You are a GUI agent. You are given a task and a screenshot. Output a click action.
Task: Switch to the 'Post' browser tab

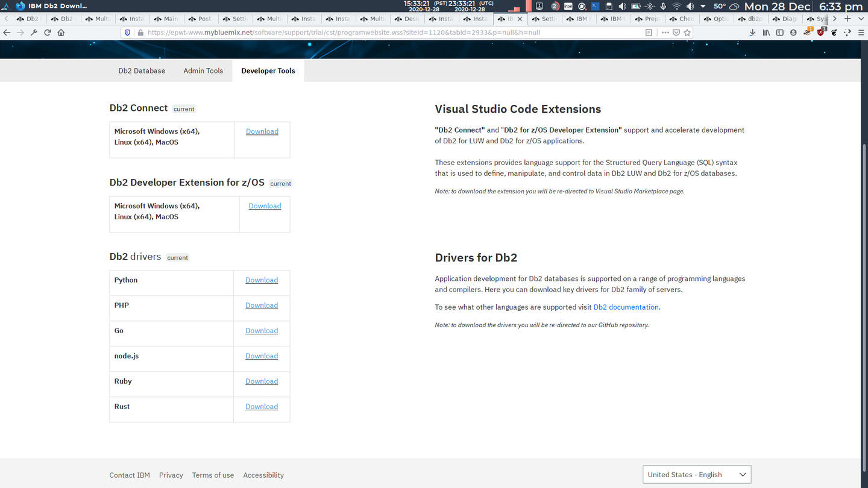tap(200, 19)
